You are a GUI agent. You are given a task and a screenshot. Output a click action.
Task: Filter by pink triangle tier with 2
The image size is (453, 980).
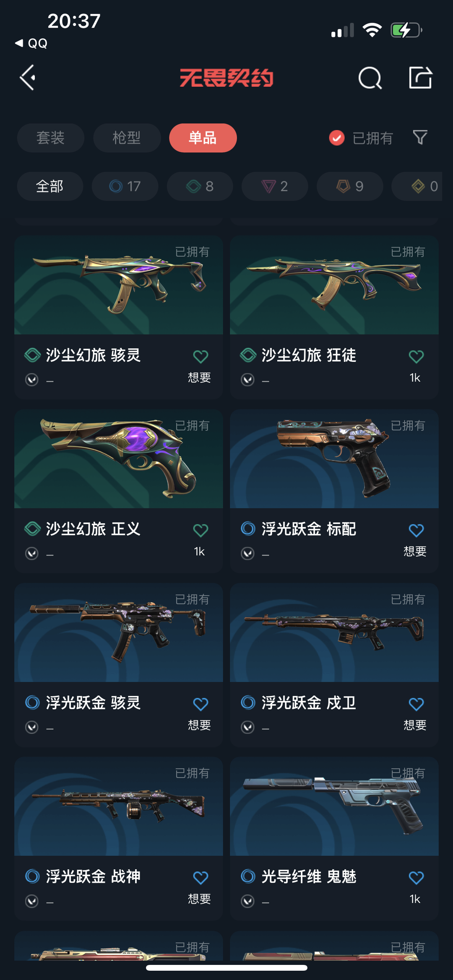click(275, 186)
